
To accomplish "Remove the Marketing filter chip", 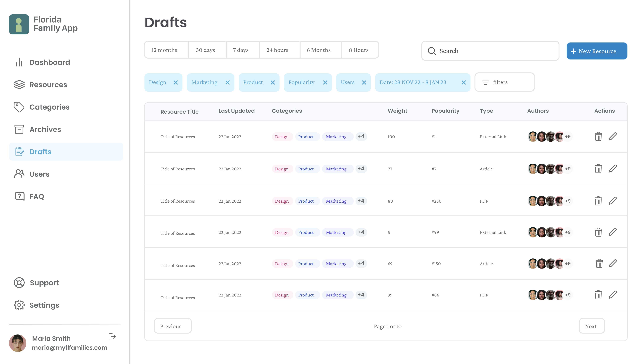I will pos(227,82).
